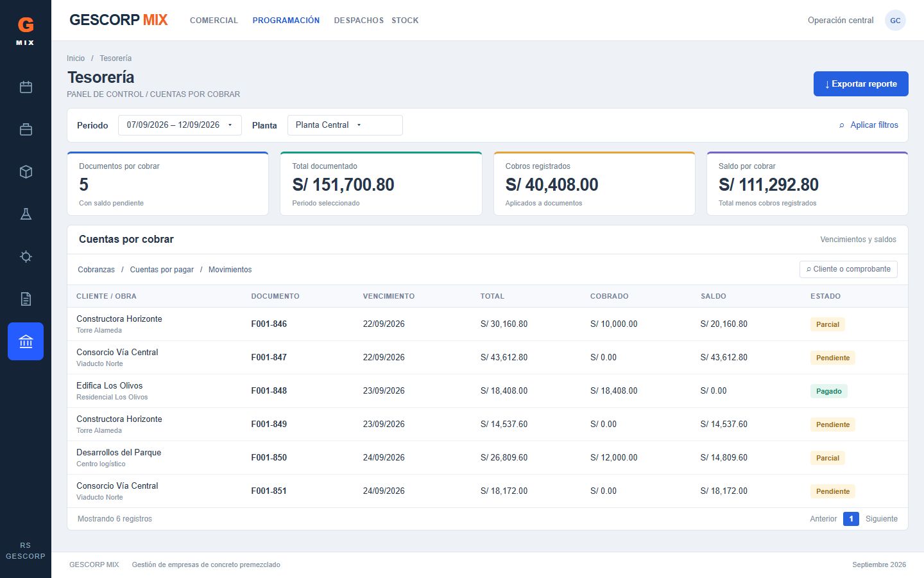Select the Edifica Los Olivos client

(110, 386)
